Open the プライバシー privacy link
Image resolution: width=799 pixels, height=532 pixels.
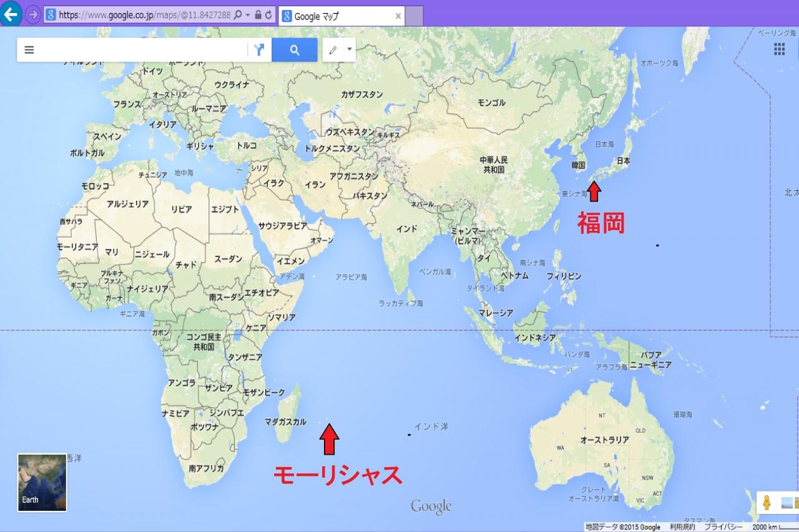point(723,527)
